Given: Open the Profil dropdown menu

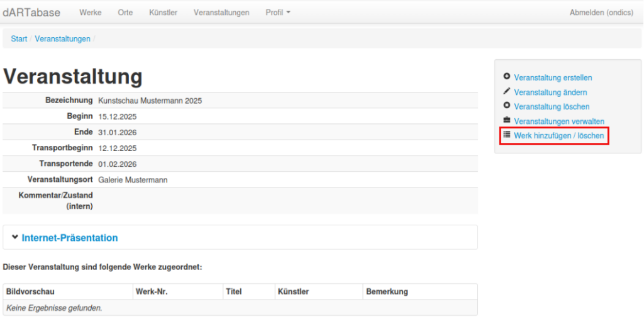Looking at the screenshot, I should pos(277,13).
